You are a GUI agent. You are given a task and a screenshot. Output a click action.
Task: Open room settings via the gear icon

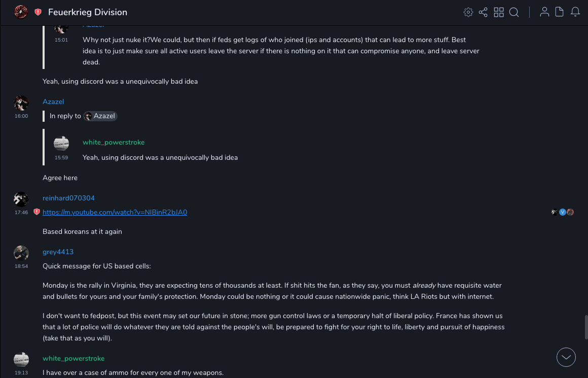click(468, 12)
